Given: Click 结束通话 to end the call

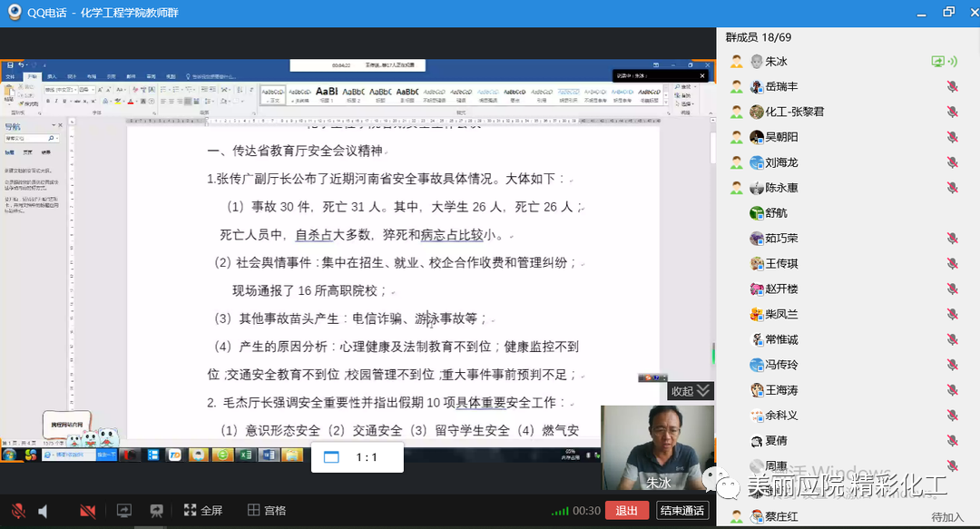Looking at the screenshot, I should click(x=682, y=511).
